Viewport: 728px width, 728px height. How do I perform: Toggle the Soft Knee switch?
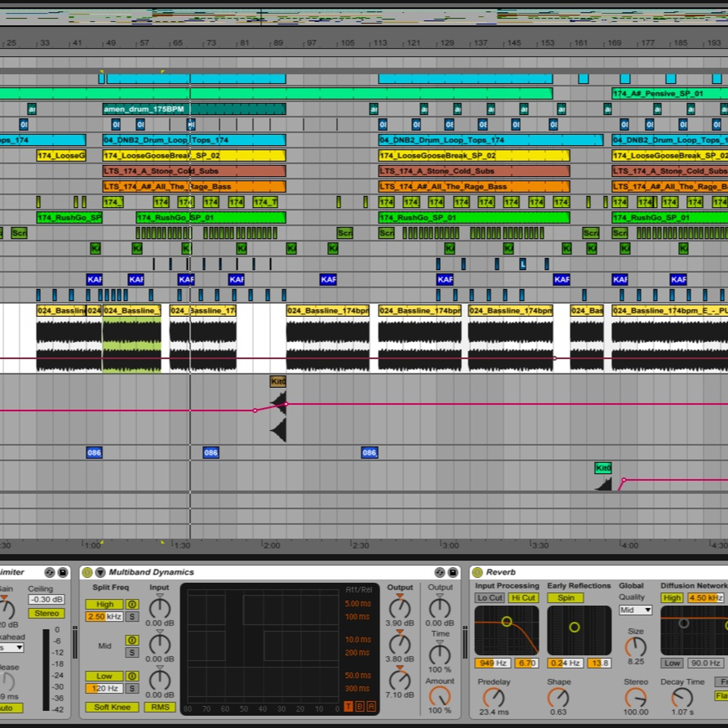[112, 707]
